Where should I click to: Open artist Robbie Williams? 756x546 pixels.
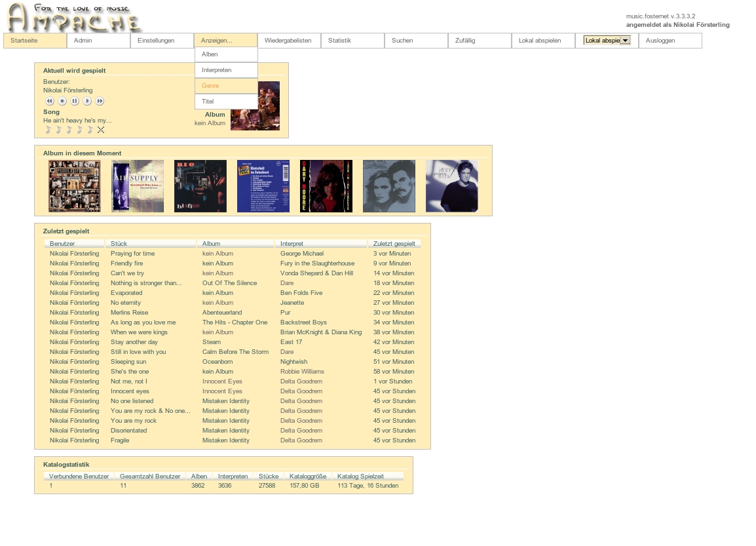302,372
